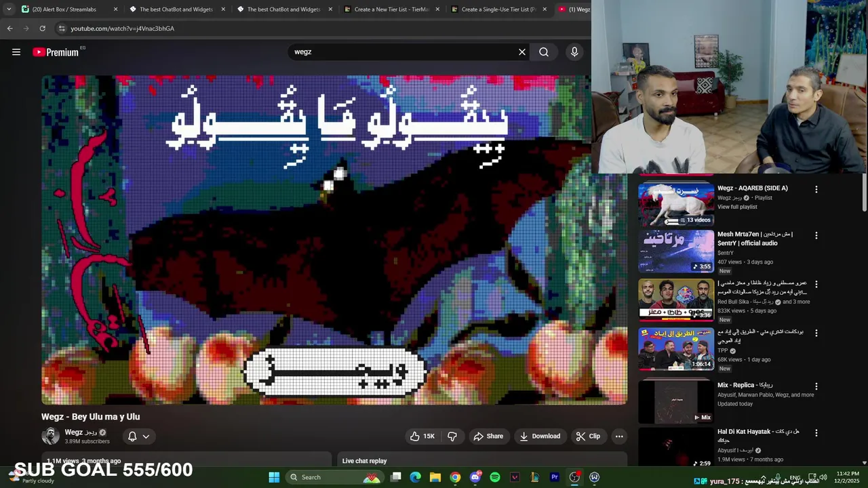
Task: Open options menu for the TPP podcast video
Action: (816, 333)
